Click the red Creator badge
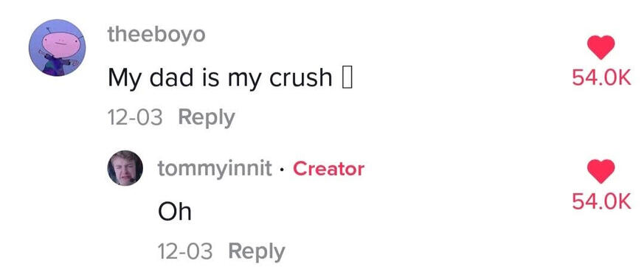This screenshot has height=267, width=644. (x=328, y=169)
